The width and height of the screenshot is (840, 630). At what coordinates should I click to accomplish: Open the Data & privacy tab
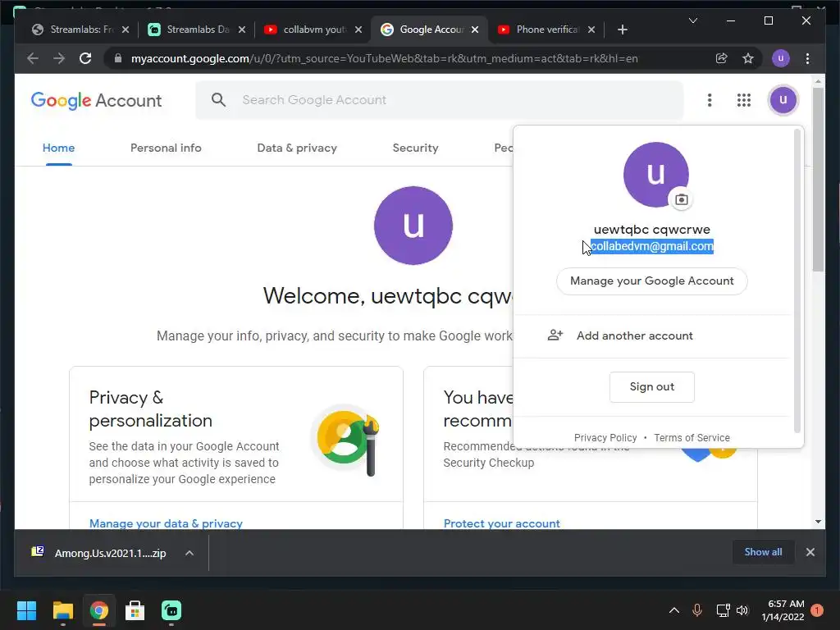(297, 148)
